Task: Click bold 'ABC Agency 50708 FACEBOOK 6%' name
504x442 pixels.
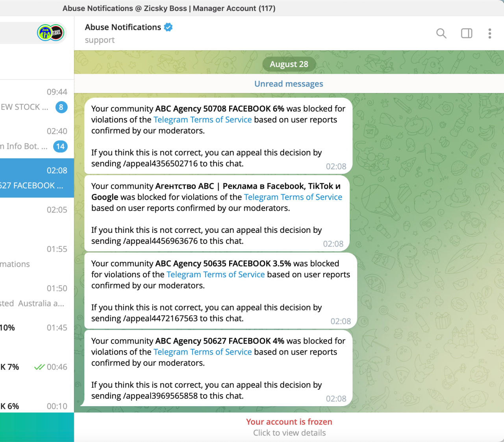Action: [x=220, y=109]
